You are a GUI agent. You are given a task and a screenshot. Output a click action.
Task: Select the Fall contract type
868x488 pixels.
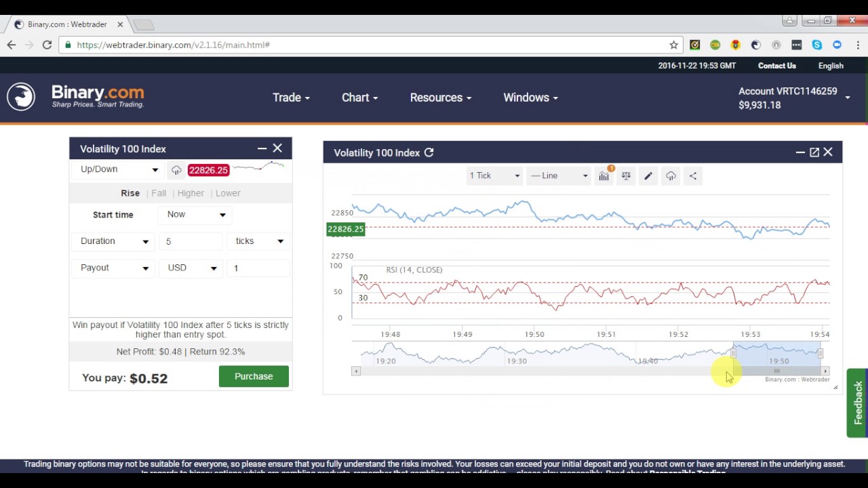pyautogui.click(x=159, y=193)
